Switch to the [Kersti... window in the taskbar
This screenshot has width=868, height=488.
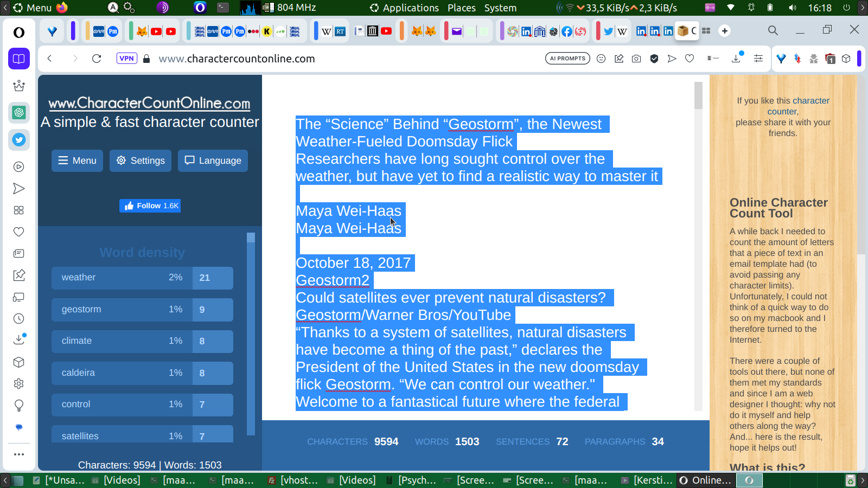tap(647, 480)
